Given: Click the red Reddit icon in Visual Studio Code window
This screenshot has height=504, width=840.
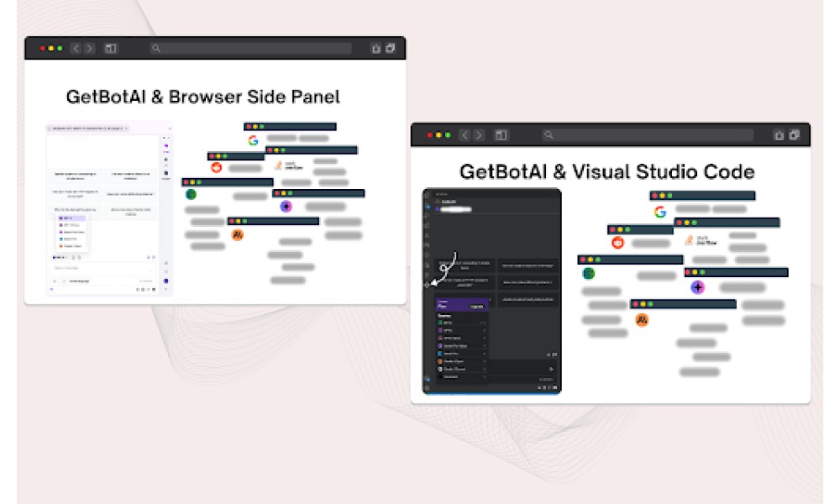Looking at the screenshot, I should 617,243.
